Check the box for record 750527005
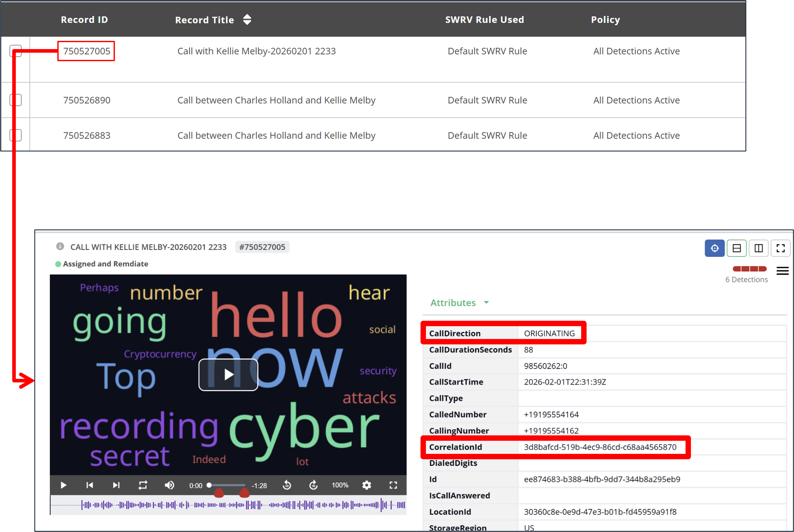Image resolution: width=794 pixels, height=532 pixels. coord(16,51)
